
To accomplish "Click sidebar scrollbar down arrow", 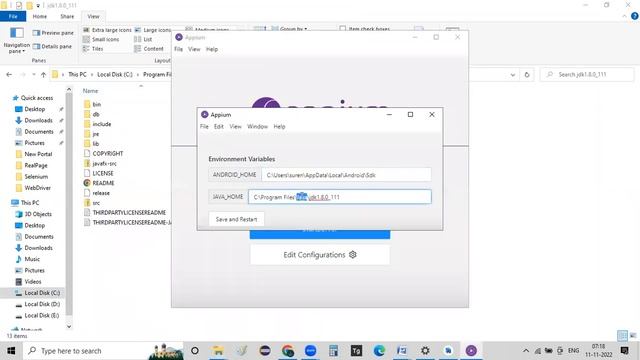I will (x=69, y=327).
